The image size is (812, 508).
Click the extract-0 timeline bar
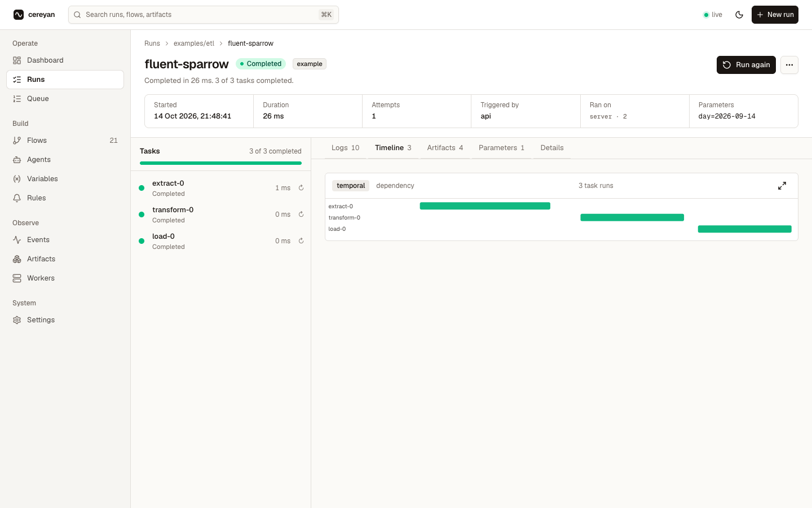click(485, 206)
